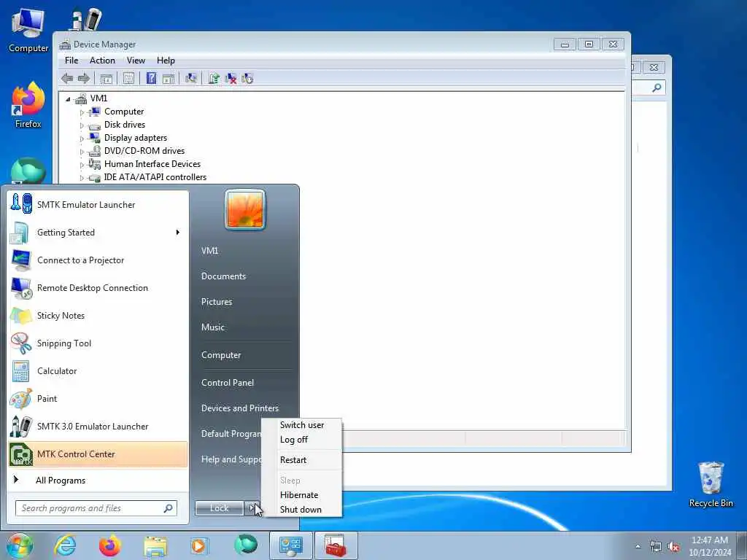The height and width of the screenshot is (560, 747).
Task: Click the Help question-mark toolbar icon
Action: 151,78
